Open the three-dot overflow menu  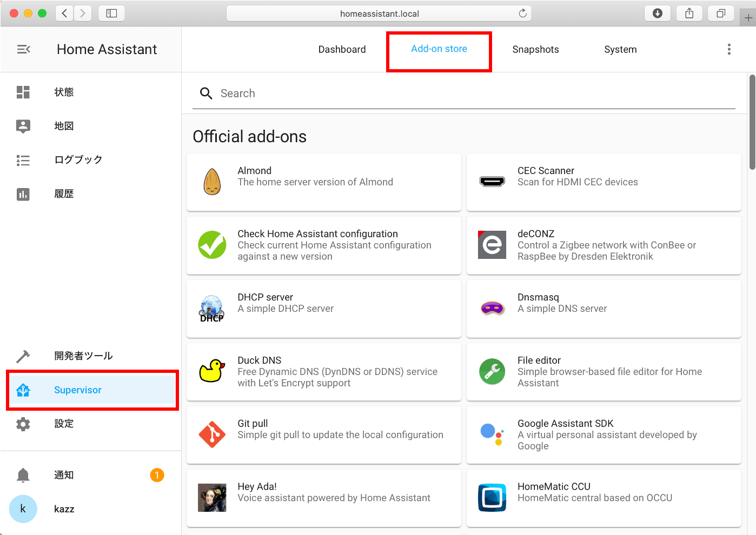pyautogui.click(x=729, y=49)
